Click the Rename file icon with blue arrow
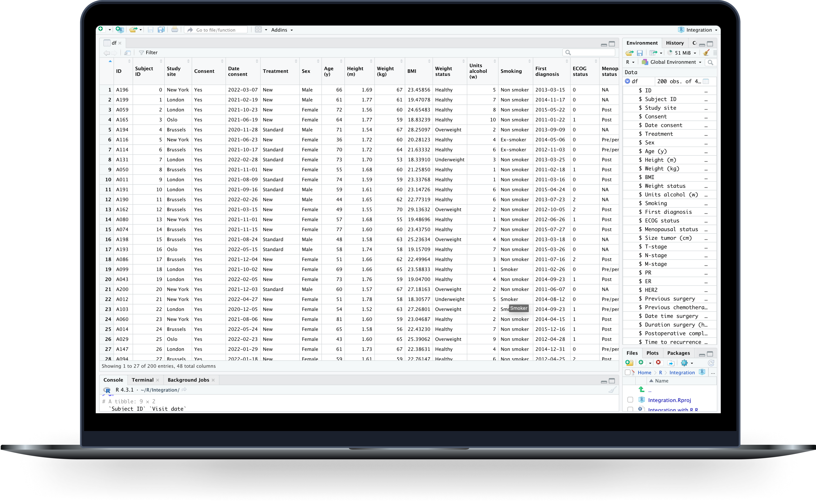Viewport: 816px width, 504px height. click(x=671, y=363)
